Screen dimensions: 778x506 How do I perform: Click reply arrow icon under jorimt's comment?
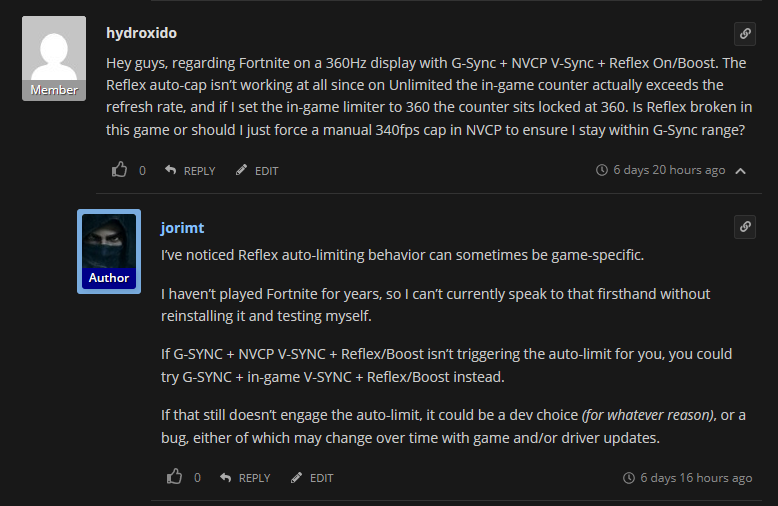[226, 478]
